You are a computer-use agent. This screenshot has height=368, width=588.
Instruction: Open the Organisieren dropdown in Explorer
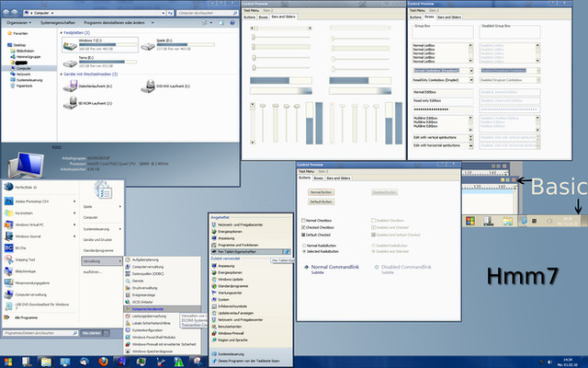(x=18, y=23)
